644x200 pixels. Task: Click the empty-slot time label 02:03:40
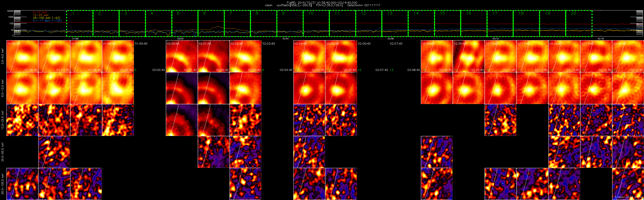point(268,44)
